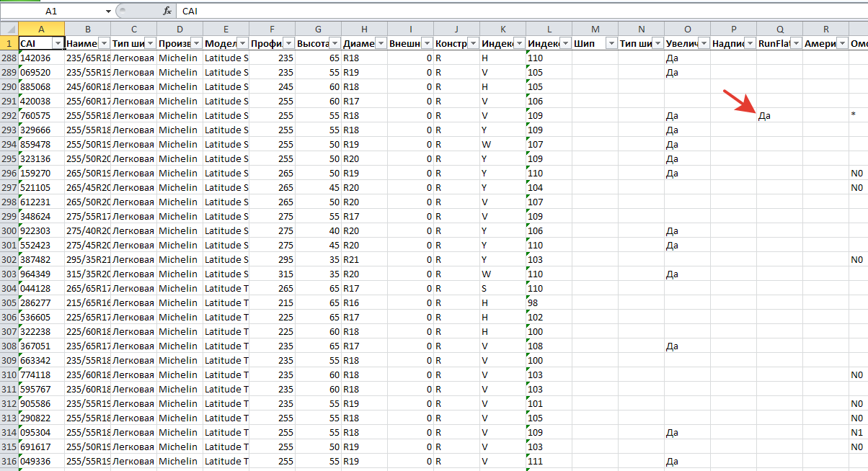Click name cell 235/65R18 in row 288
The height and width of the screenshot is (471, 868).
[87, 58]
